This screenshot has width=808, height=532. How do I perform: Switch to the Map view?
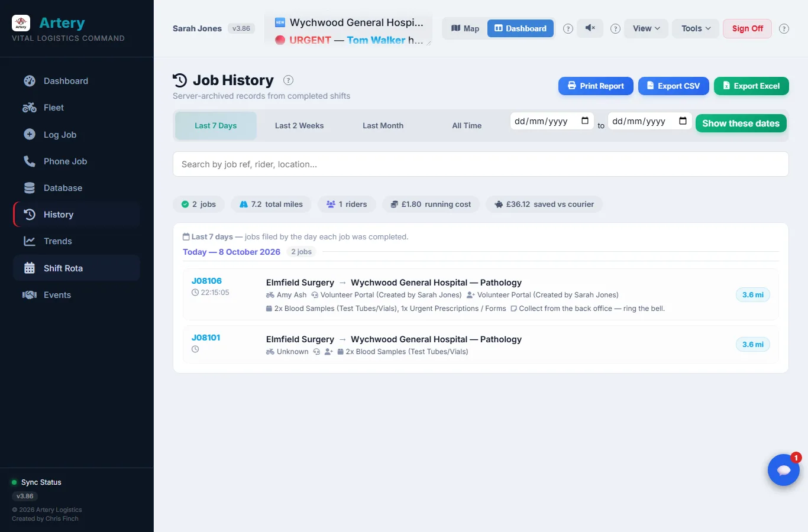point(465,28)
